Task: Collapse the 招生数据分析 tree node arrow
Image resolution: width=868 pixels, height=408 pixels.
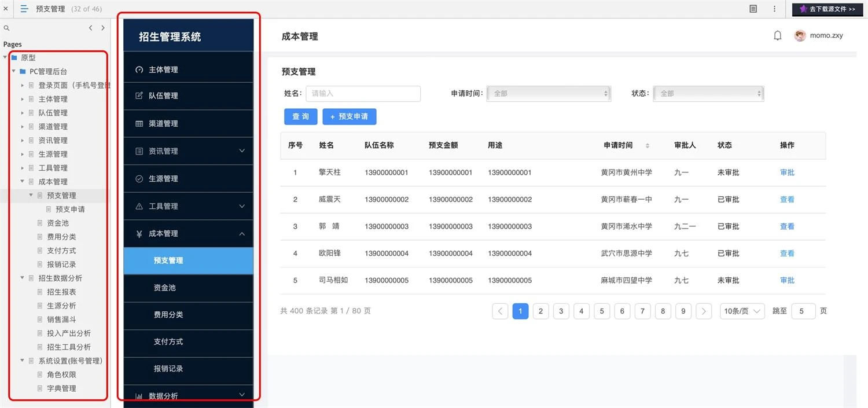Action: tap(23, 278)
